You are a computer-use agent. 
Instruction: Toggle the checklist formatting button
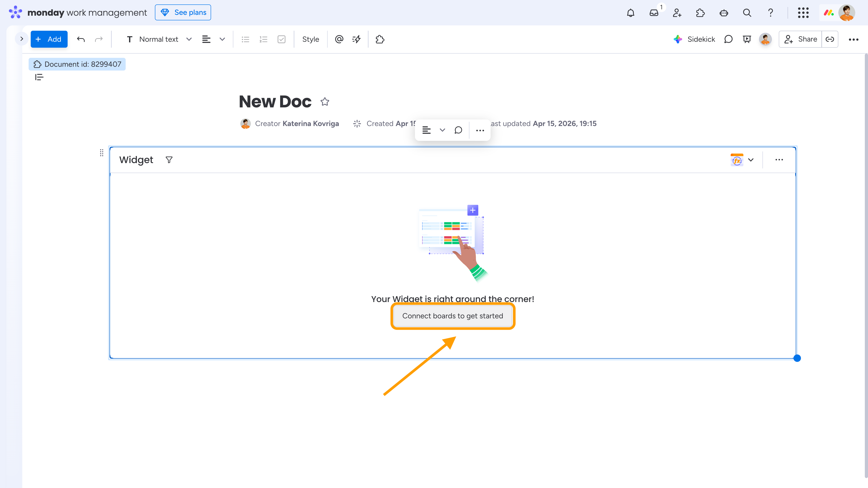pos(281,39)
